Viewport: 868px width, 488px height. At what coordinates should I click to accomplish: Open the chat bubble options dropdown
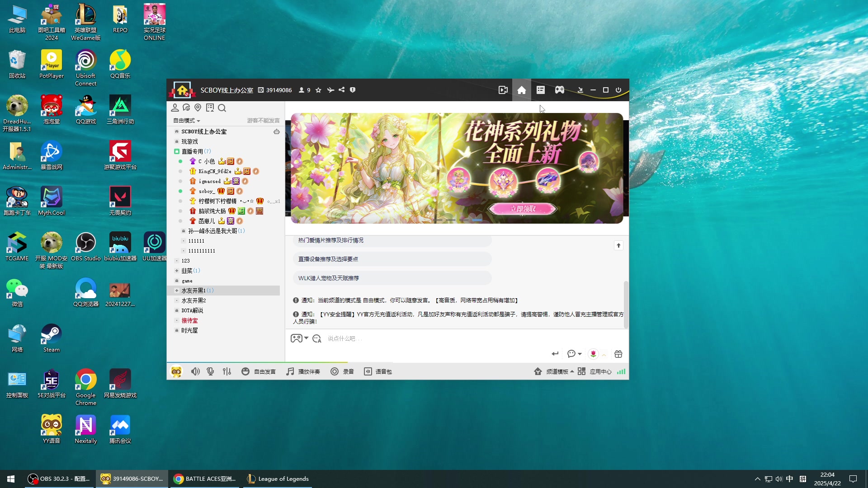pyautogui.click(x=574, y=354)
